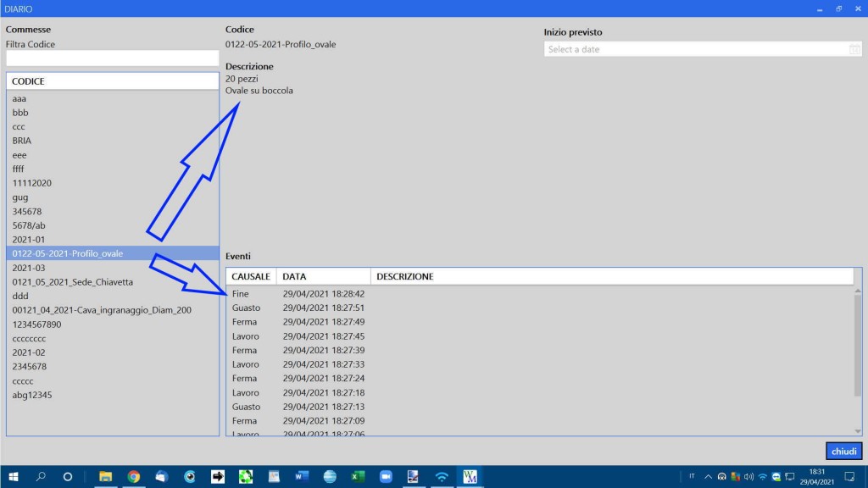Select commessa 'abg12345' in the list
Image resolution: width=868 pixels, height=488 pixels.
pyautogui.click(x=113, y=395)
